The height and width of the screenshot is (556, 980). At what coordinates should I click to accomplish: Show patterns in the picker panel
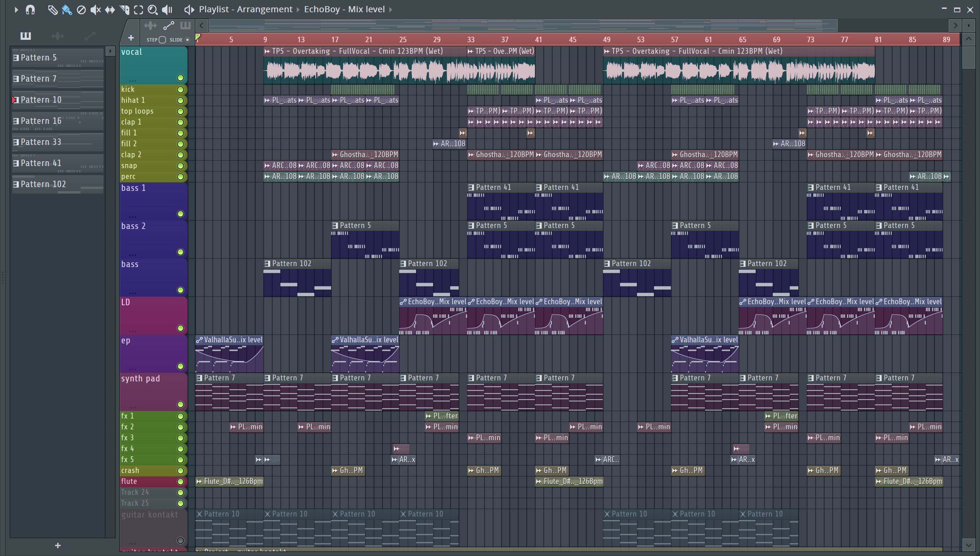point(26,36)
